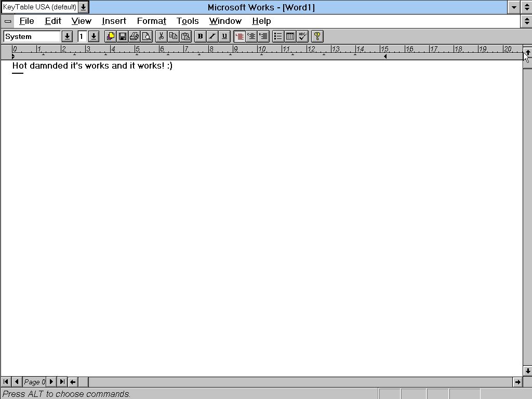Click the Cut scissors icon
Viewport: 532px width, 399px height.
click(x=161, y=36)
